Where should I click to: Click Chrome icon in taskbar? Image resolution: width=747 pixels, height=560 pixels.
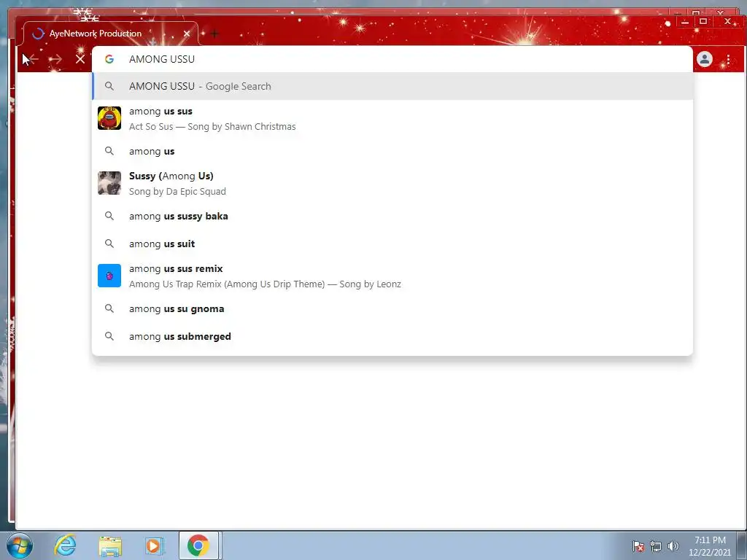[198, 545]
